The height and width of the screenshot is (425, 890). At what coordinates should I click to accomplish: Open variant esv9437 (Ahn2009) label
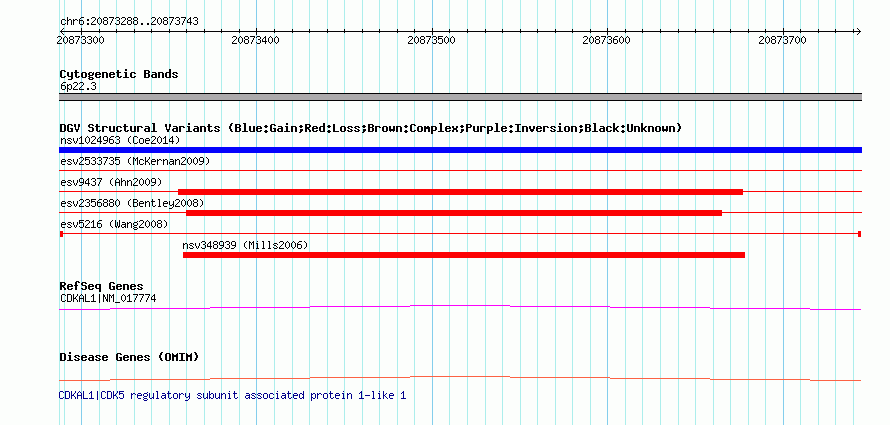coord(111,182)
